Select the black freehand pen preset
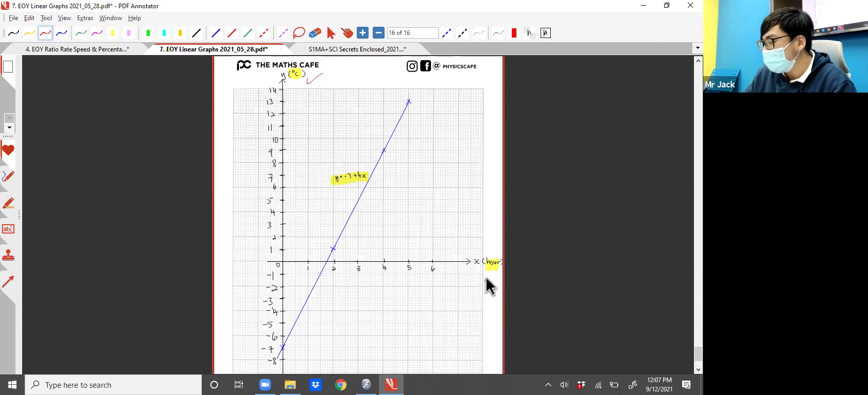Image resolution: width=868 pixels, height=395 pixels. (x=13, y=33)
